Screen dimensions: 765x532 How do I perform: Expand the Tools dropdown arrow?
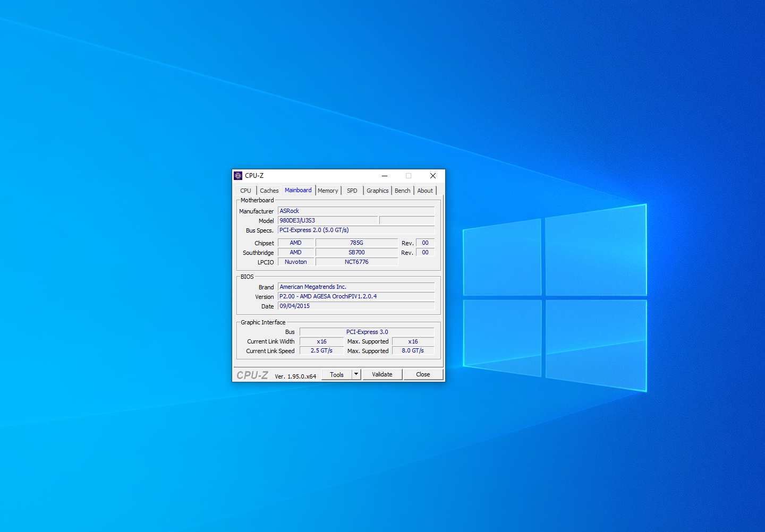[356, 374]
